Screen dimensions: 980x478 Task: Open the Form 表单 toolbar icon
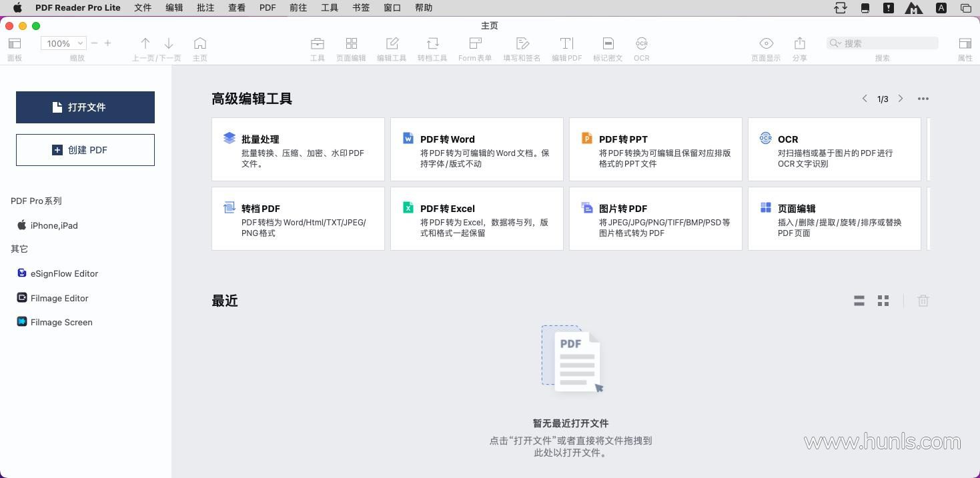tap(475, 43)
